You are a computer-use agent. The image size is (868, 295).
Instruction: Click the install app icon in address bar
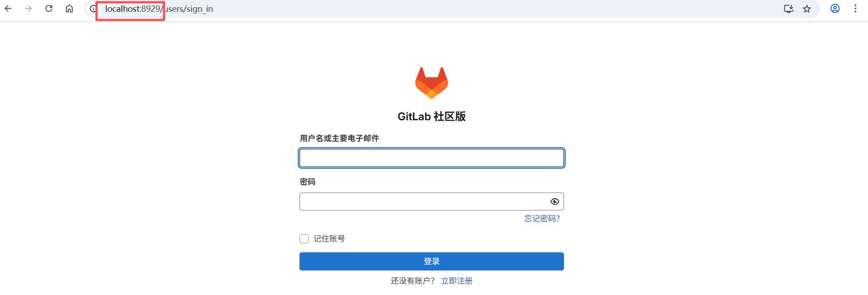click(x=788, y=9)
